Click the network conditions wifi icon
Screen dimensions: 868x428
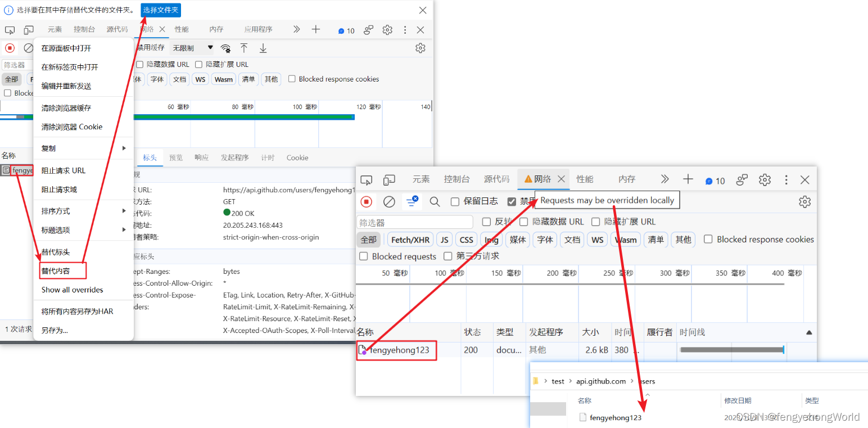pyautogui.click(x=225, y=48)
